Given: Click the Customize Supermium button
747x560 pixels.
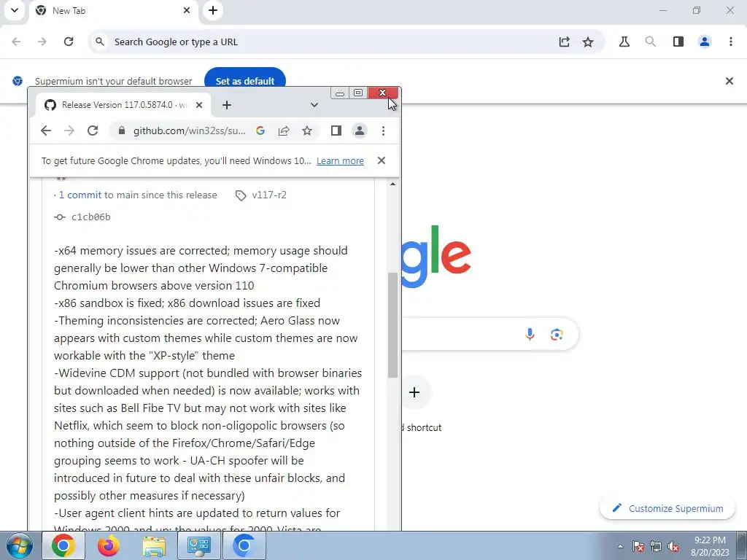Looking at the screenshot, I should click(668, 508).
